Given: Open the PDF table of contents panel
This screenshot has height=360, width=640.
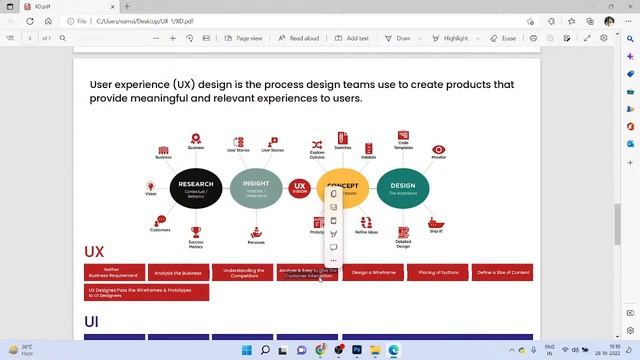Looking at the screenshot, I should (10, 38).
